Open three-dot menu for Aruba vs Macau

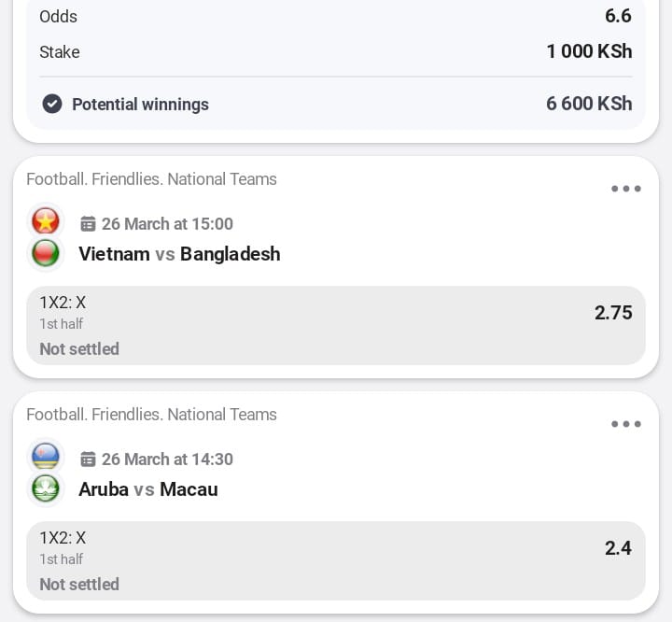(x=625, y=424)
